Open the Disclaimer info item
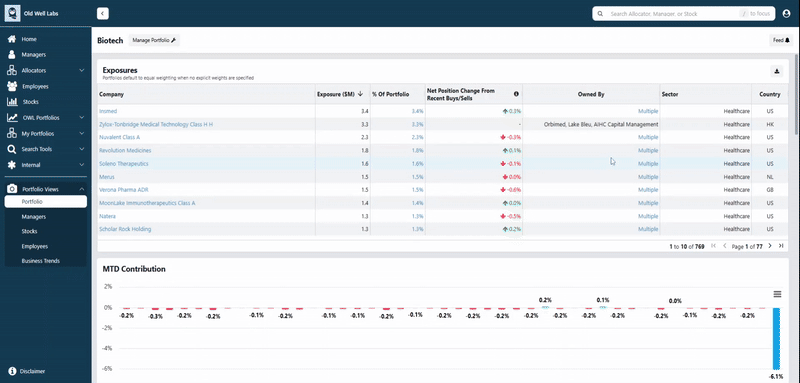The image size is (800, 383). [27, 371]
